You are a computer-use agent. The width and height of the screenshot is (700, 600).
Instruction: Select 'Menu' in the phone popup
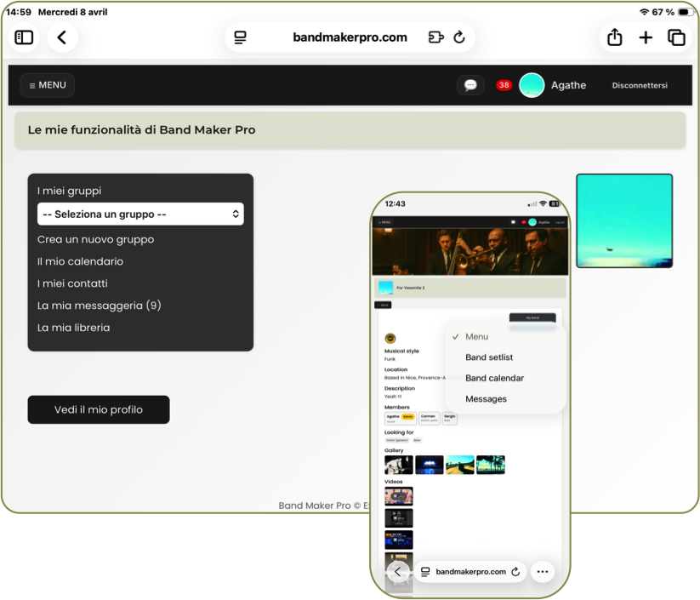click(x=477, y=336)
